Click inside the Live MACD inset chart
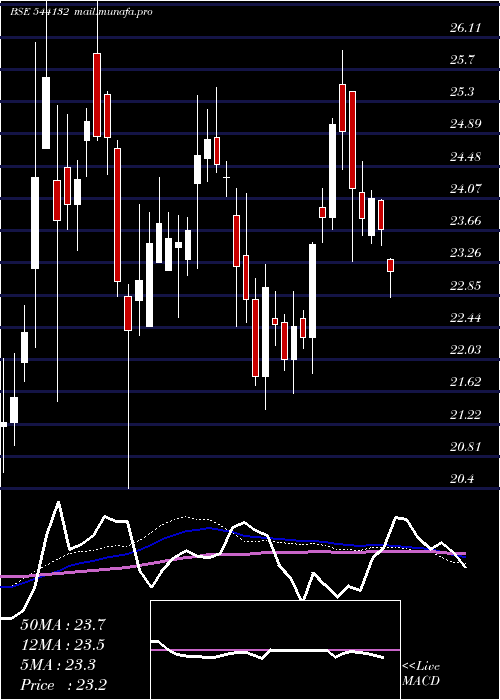Image resolution: width=500 pixels, height=700 pixels. [275, 650]
